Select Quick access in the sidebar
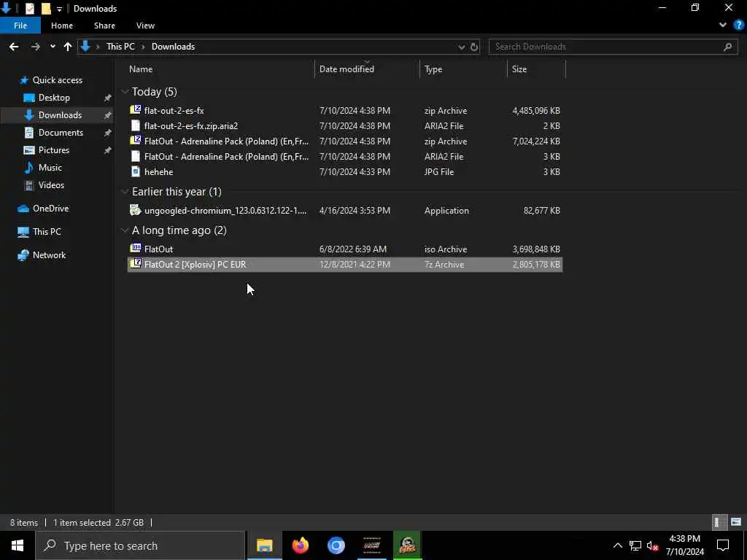Screen dimensions: 747x560 (x=57, y=80)
